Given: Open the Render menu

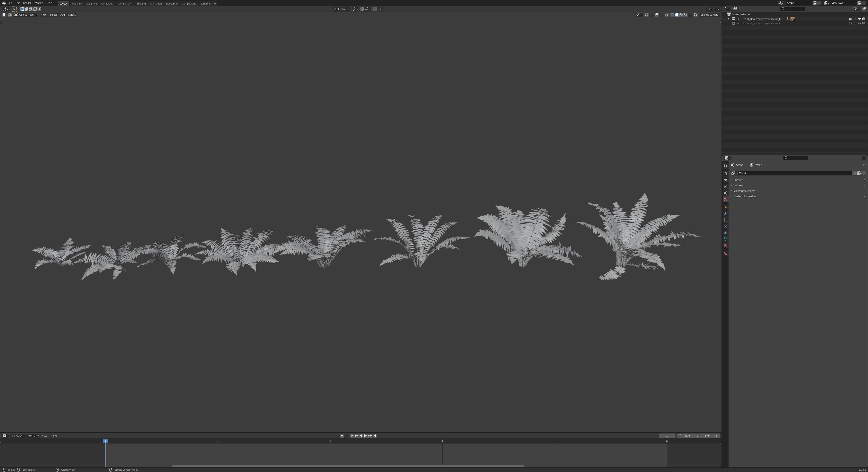Looking at the screenshot, I should coord(27,3).
